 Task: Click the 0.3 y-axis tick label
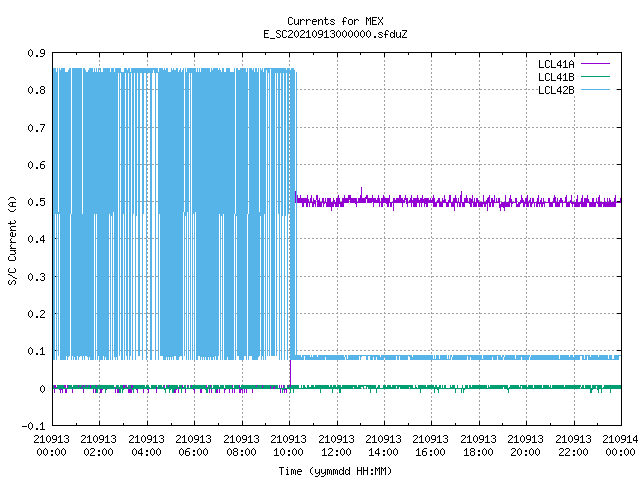pos(36,277)
